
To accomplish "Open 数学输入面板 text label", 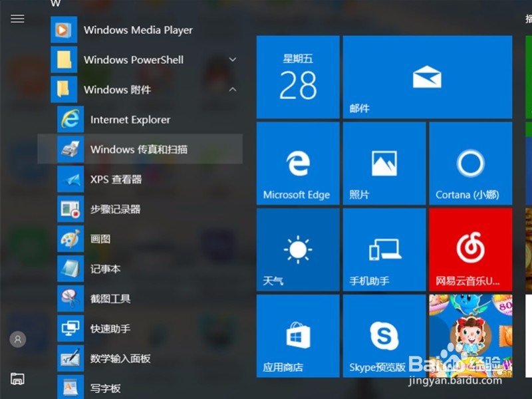I will (120, 358).
